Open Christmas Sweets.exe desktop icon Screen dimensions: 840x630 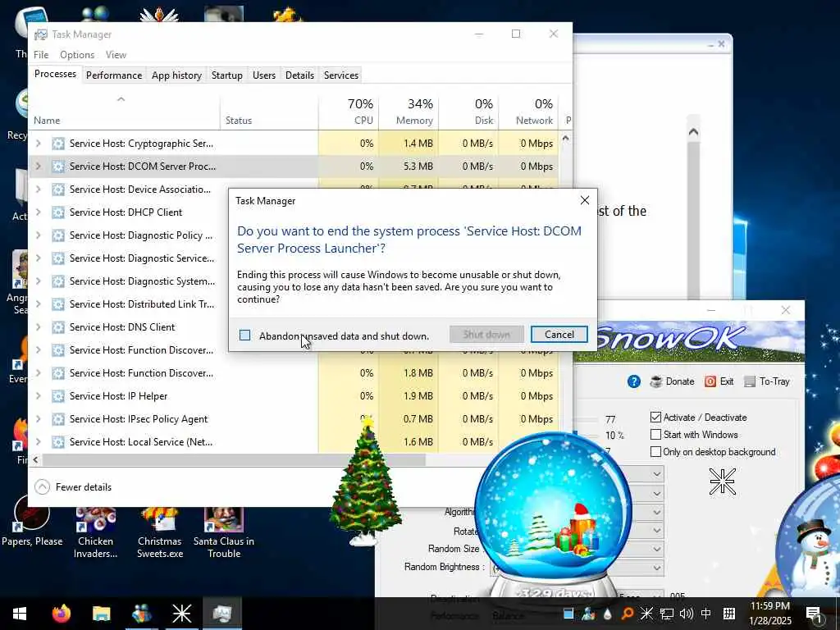[x=160, y=532]
